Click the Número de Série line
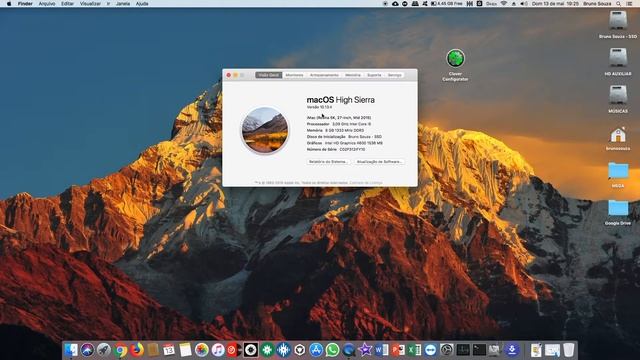This screenshot has height=360, width=640. tap(336, 149)
